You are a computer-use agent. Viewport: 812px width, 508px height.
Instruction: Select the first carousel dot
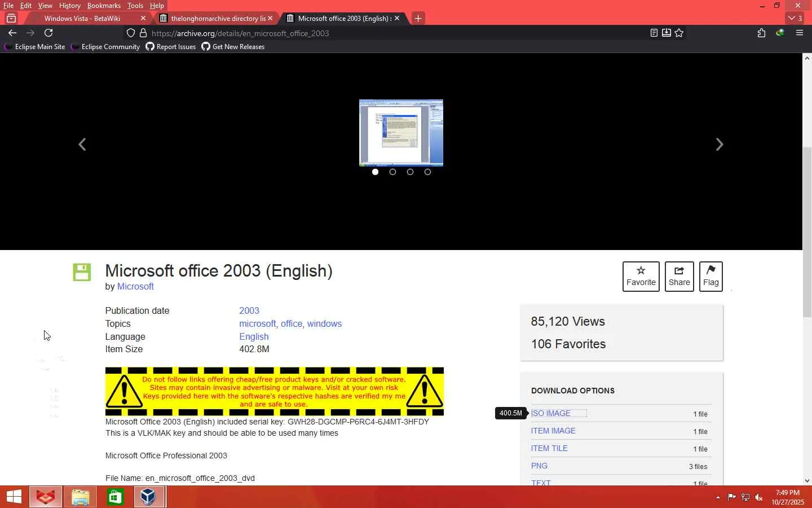pos(375,172)
